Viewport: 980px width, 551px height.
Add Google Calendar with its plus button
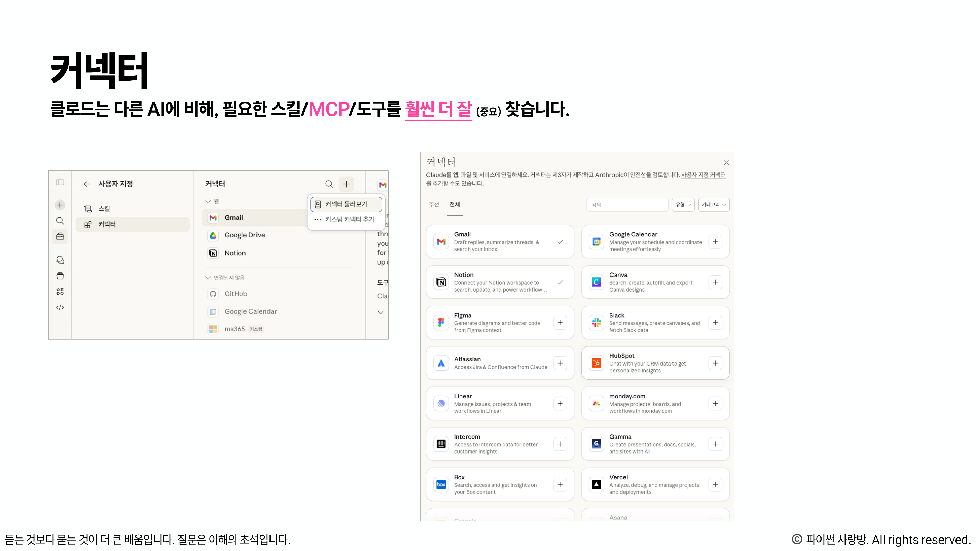point(716,242)
